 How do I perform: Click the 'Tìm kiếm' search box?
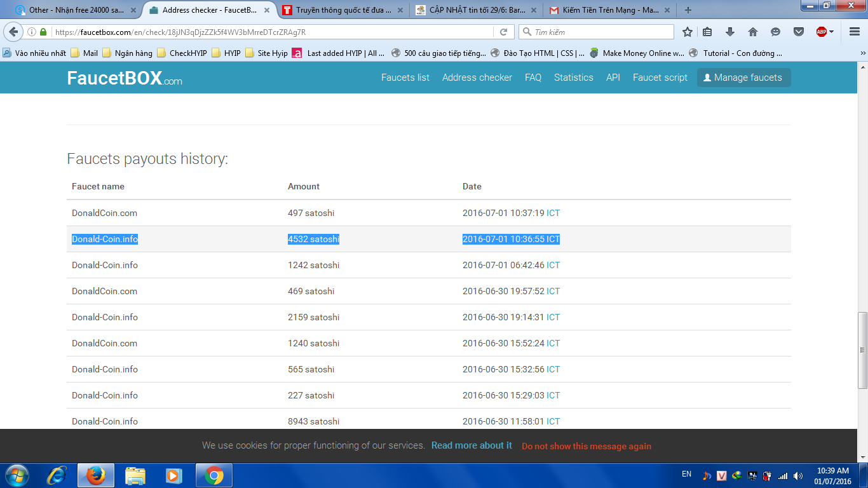(x=596, y=32)
